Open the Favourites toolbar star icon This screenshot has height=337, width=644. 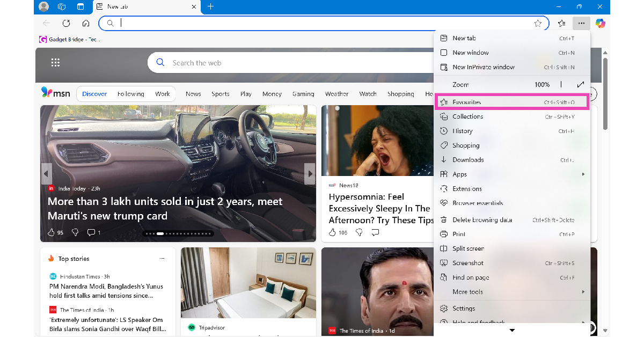pyautogui.click(x=561, y=23)
